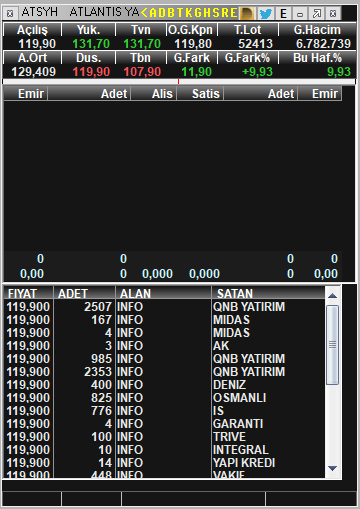Click the yellow S shortcut letter
This screenshot has width=360, height=509.
pos(216,13)
